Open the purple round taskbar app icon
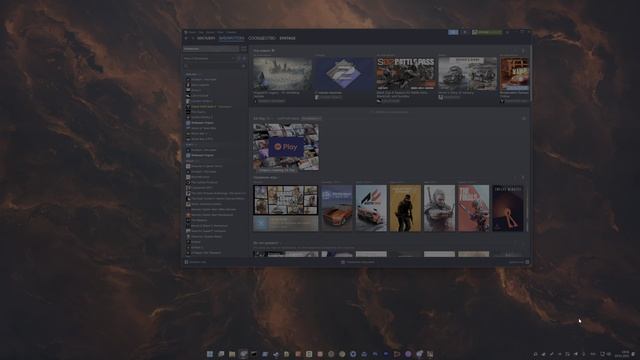 408,354
